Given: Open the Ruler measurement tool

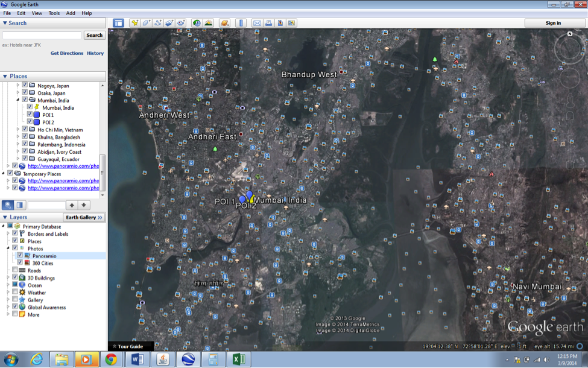Looking at the screenshot, I should [x=240, y=22].
